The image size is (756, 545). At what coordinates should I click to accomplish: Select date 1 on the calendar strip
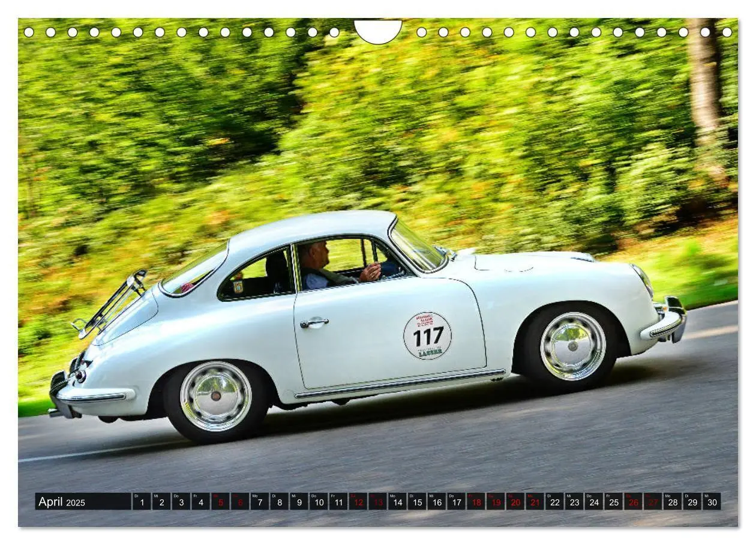pyautogui.click(x=141, y=502)
